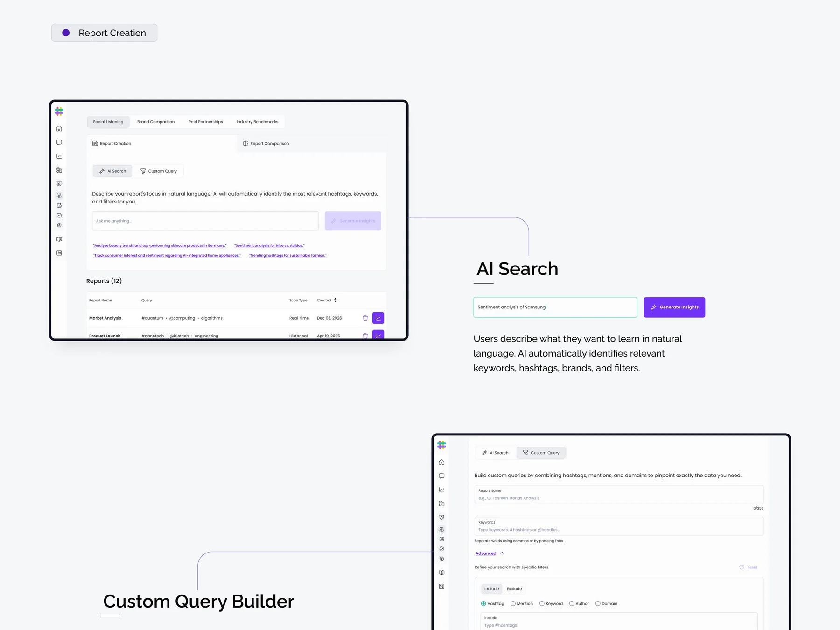Use the 'Sentiment analysis for Nike vs. Adidas' suggestion

tap(269, 245)
